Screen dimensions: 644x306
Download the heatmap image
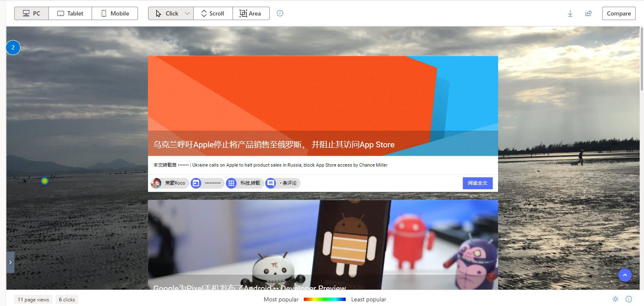click(570, 13)
